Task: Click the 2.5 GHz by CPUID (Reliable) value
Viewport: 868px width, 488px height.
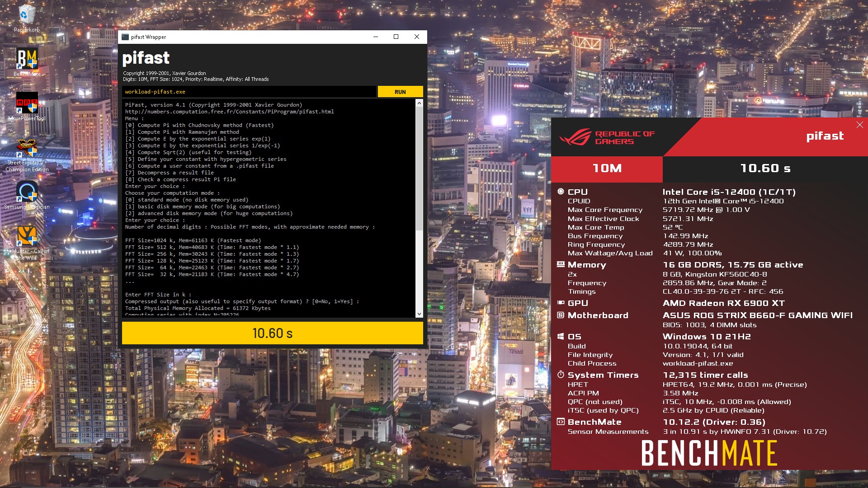Action: click(x=713, y=410)
